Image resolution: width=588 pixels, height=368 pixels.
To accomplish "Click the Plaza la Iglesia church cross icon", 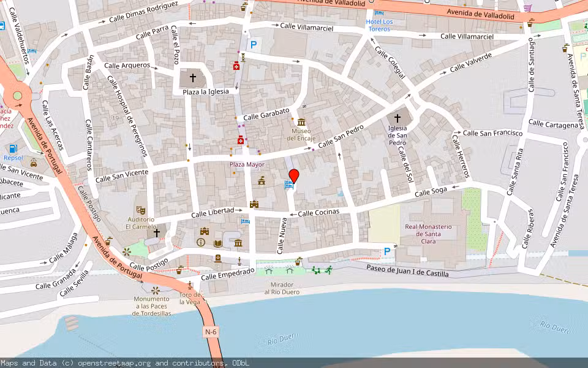I will point(193,77).
